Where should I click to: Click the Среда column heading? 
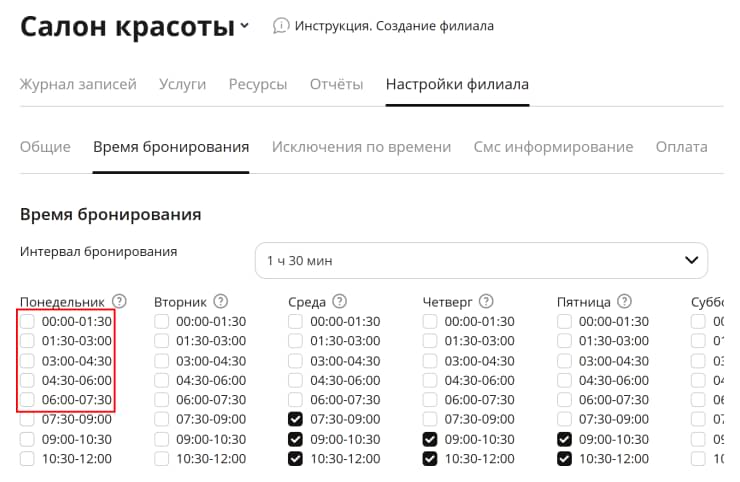point(307,302)
